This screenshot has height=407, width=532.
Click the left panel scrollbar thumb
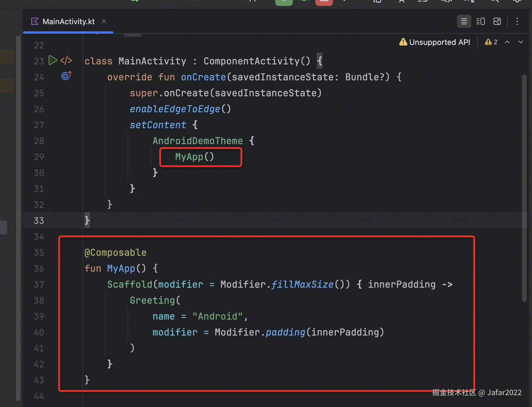pyautogui.click(x=18, y=218)
